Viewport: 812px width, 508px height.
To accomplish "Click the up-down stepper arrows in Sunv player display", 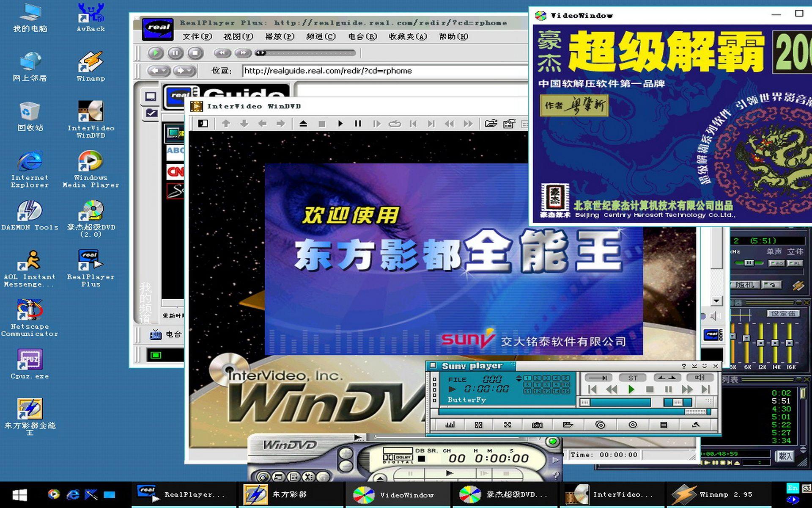I will 519,378.
